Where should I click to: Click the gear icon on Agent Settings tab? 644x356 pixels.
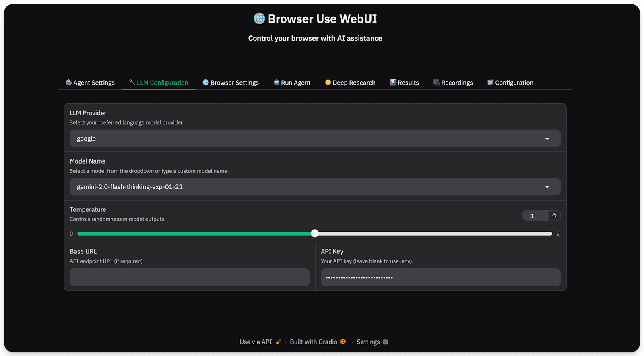69,83
